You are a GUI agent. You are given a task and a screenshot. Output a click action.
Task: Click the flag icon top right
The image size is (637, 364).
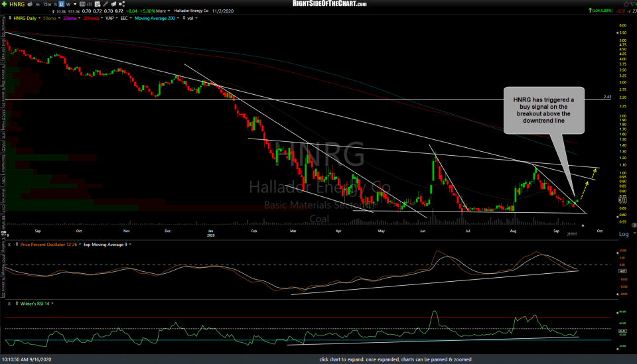633,4
